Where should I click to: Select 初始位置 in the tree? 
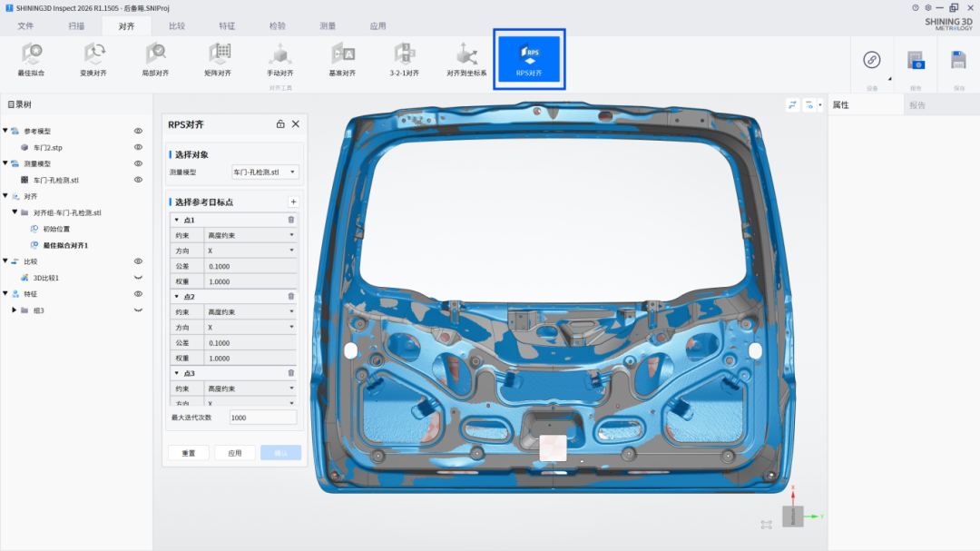click(56, 229)
